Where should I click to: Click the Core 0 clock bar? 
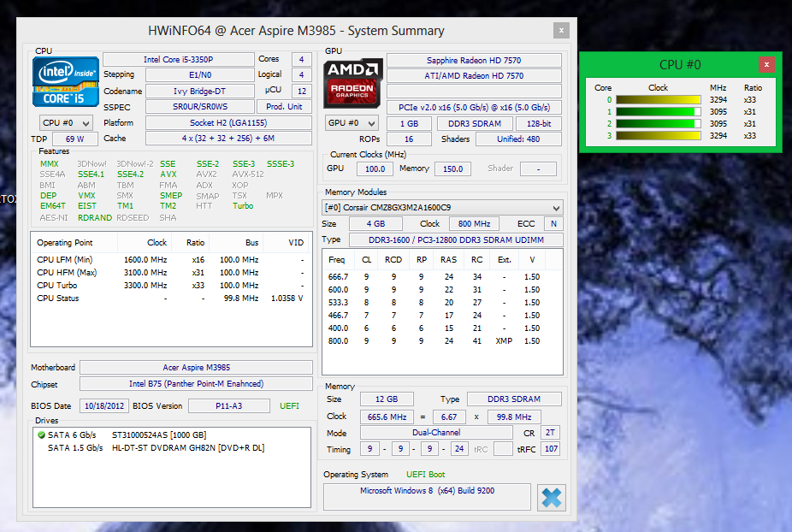(x=659, y=99)
